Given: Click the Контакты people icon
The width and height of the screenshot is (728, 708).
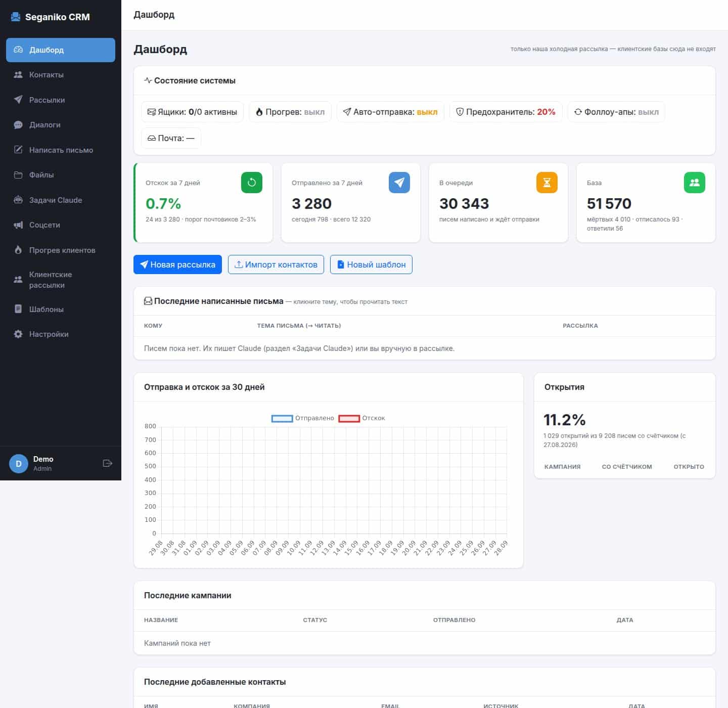Looking at the screenshot, I should pos(18,75).
